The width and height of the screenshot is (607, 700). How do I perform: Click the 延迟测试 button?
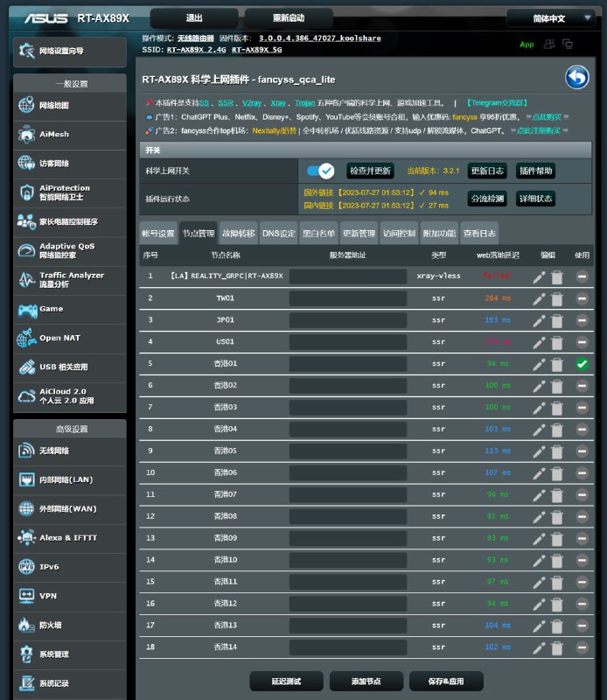(286, 682)
